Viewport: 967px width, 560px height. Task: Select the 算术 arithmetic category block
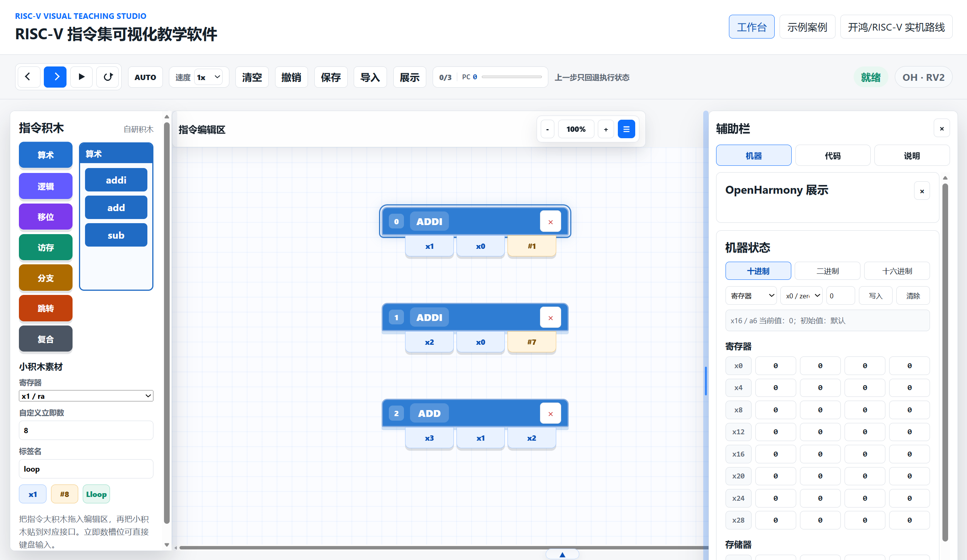[46, 155]
